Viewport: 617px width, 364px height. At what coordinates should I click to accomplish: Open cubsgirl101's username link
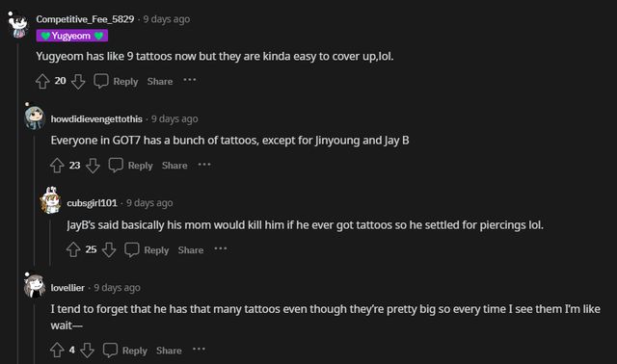click(x=92, y=203)
